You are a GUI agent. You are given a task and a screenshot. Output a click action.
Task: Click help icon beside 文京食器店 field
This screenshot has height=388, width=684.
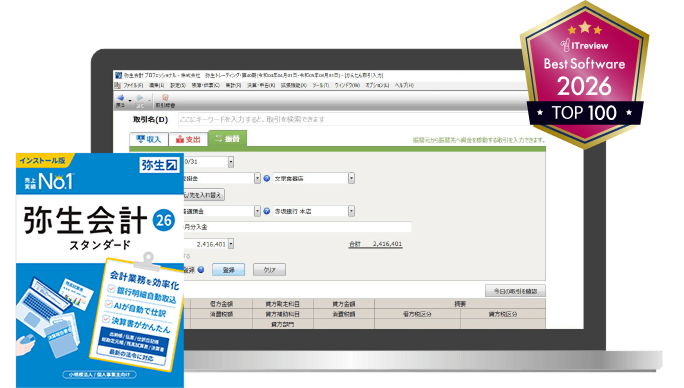(x=267, y=178)
